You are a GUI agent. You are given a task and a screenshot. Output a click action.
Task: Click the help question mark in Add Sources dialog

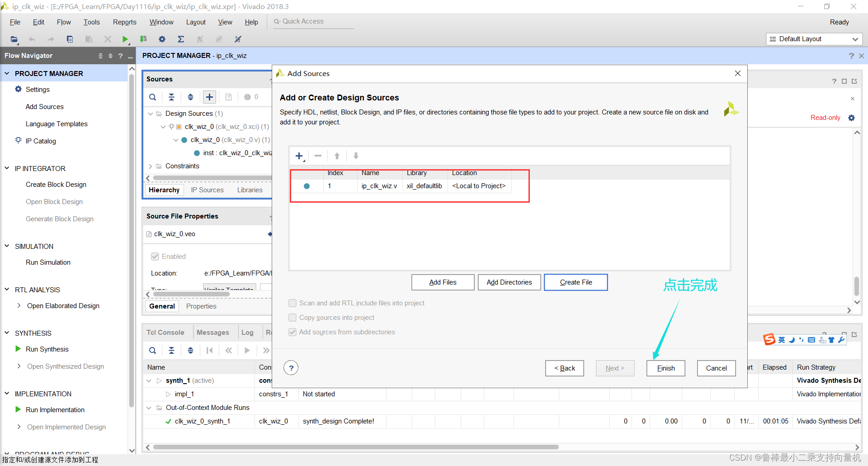(291, 368)
